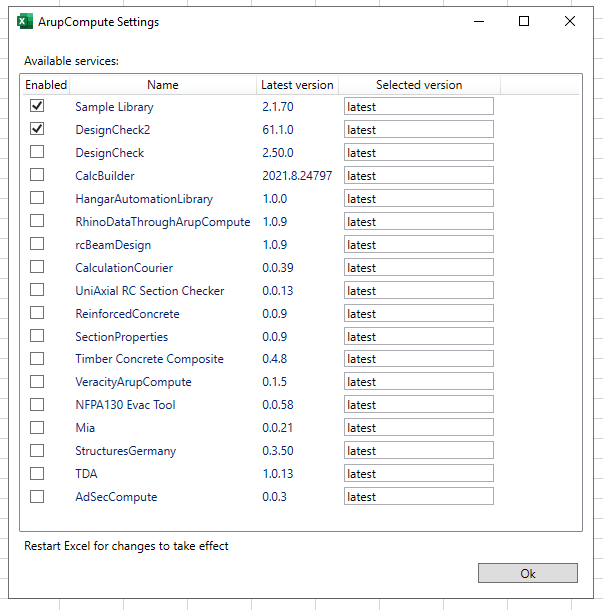
Task: Edit DesignCheck2 selected version field
Action: (x=419, y=129)
